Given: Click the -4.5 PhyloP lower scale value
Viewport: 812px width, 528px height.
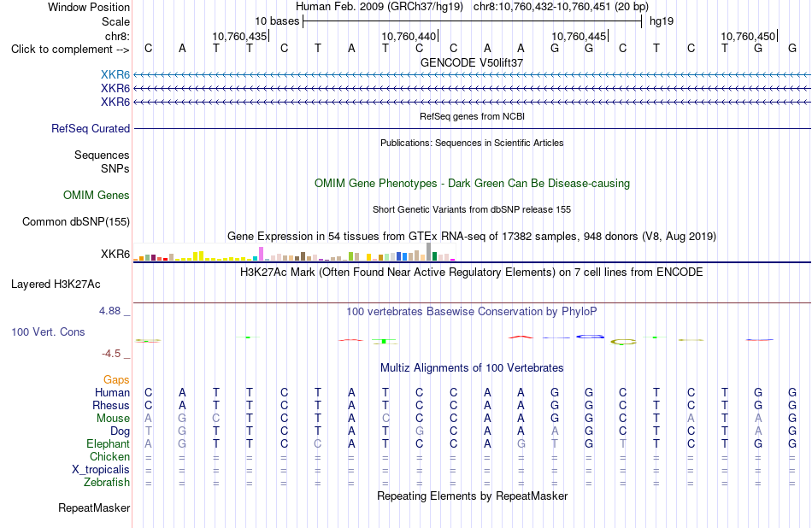Looking at the screenshot, I should click(x=111, y=354).
